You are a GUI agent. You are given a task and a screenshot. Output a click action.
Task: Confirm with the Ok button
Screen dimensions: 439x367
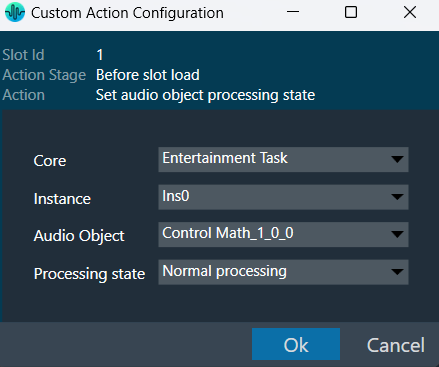click(296, 344)
